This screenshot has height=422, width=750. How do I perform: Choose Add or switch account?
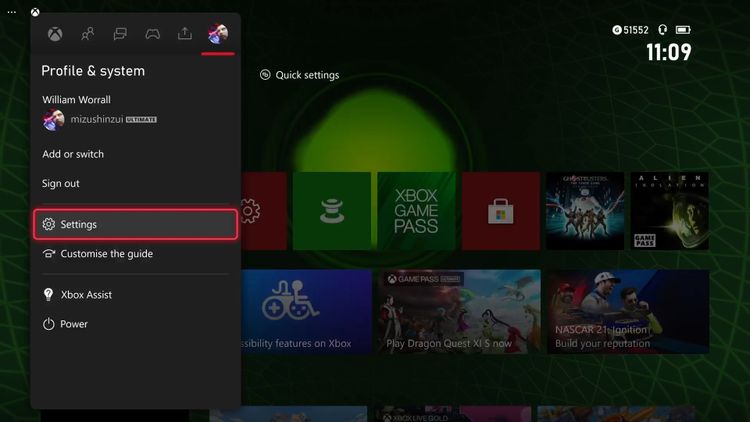[x=73, y=154]
